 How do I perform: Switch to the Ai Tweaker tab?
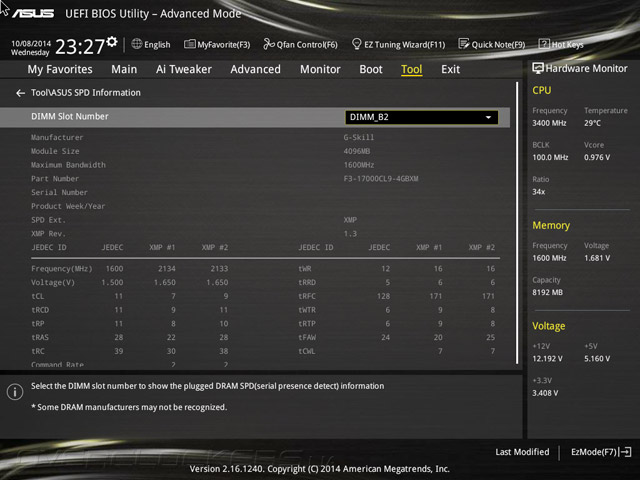click(184, 69)
